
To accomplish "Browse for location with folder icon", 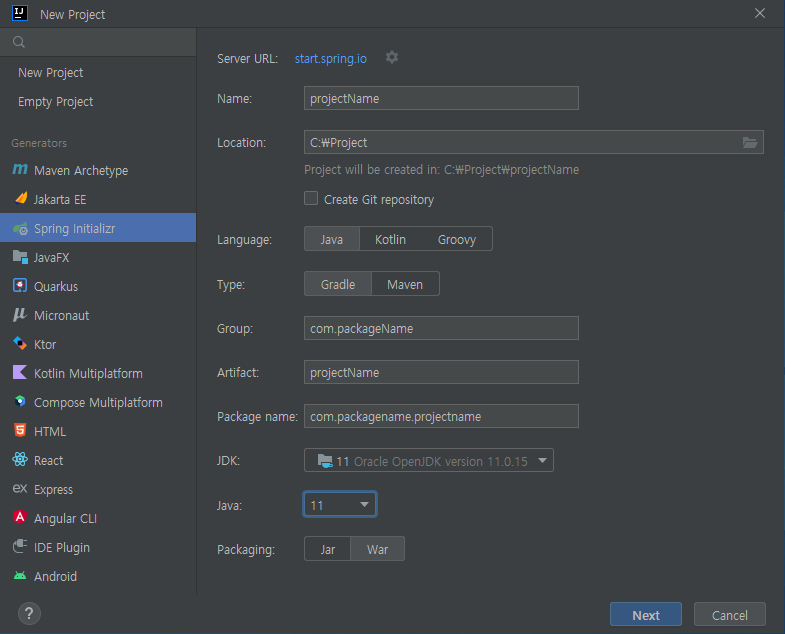I will tap(749, 143).
